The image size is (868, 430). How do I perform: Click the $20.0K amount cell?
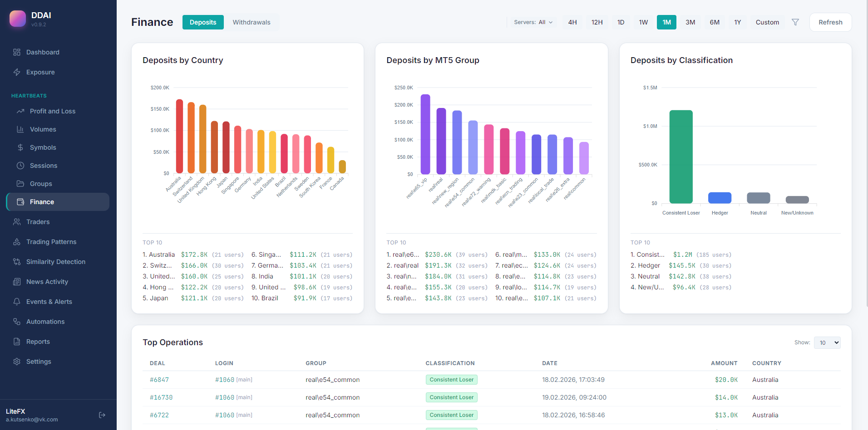tap(726, 380)
